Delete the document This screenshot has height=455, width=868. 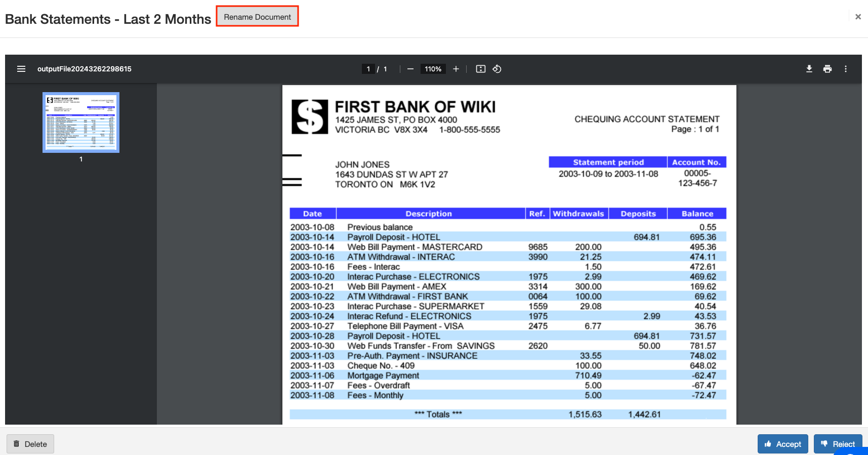30,444
